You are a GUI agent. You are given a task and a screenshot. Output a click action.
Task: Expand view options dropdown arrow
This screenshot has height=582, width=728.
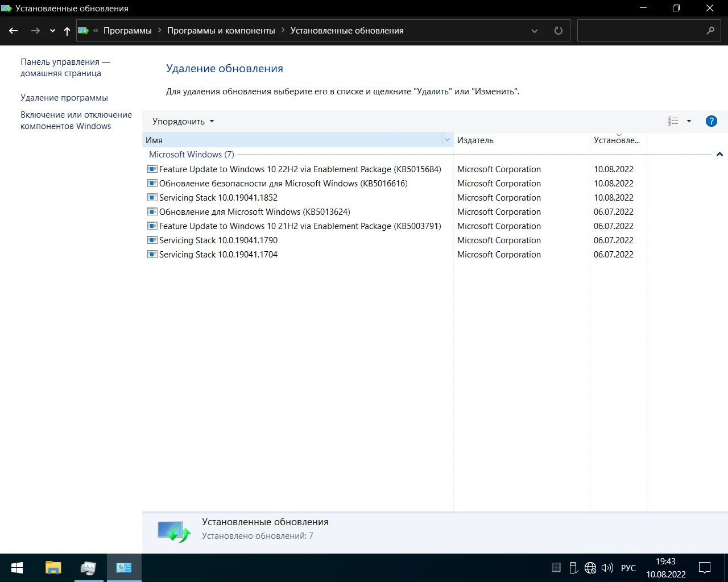(689, 121)
